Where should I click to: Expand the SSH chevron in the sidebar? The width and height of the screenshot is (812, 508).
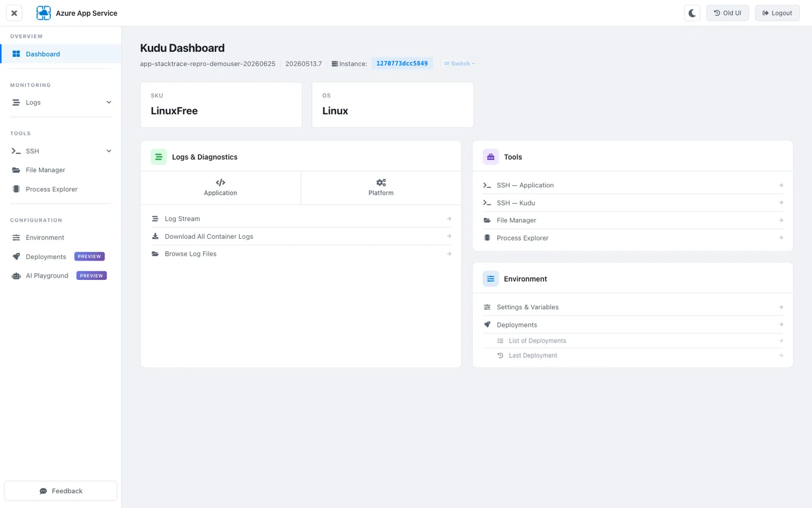(109, 151)
